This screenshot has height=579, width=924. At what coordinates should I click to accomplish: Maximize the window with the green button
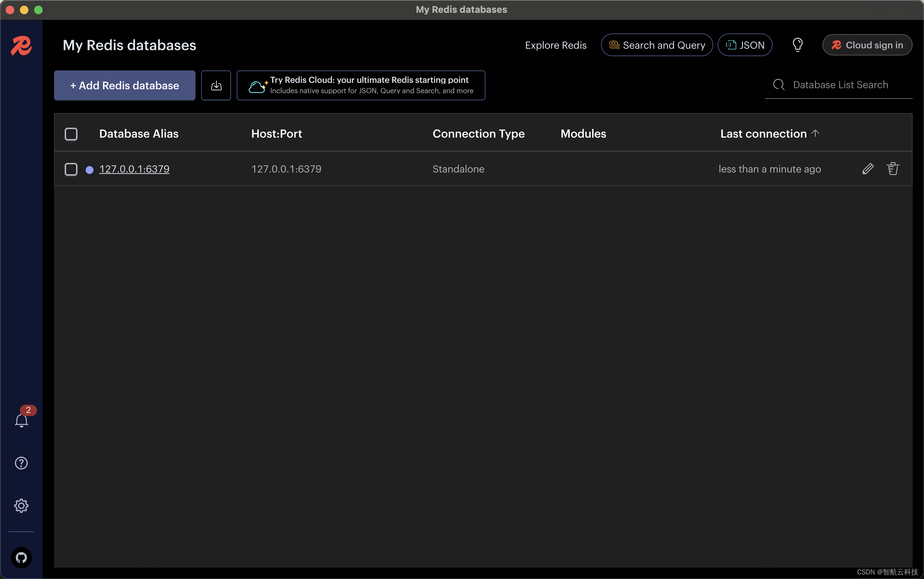pos(38,10)
